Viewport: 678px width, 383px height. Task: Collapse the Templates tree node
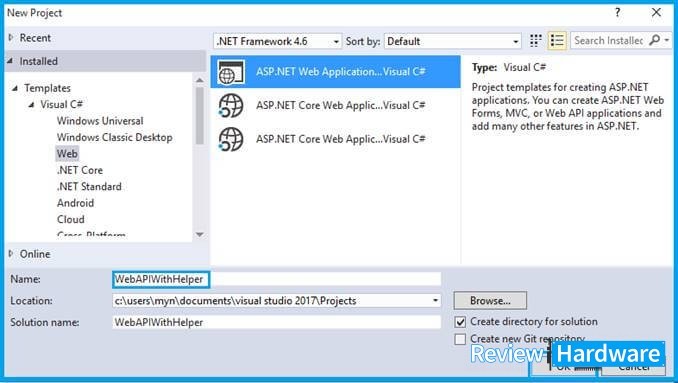point(15,88)
